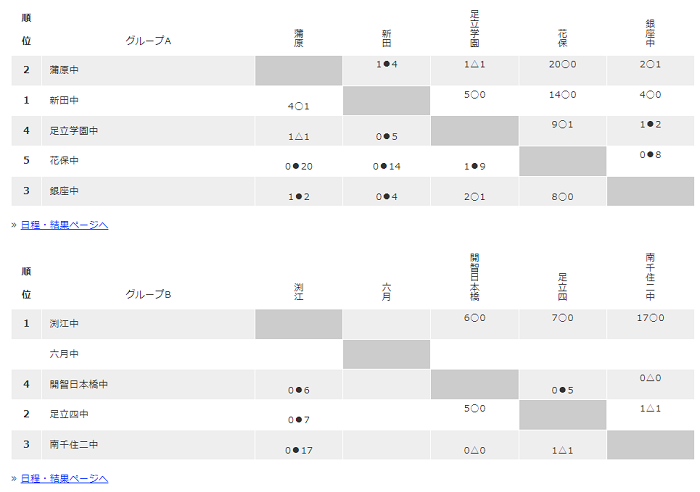
Task: Click the 足立学園 column header in Group A
Action: pyautogui.click(x=475, y=29)
